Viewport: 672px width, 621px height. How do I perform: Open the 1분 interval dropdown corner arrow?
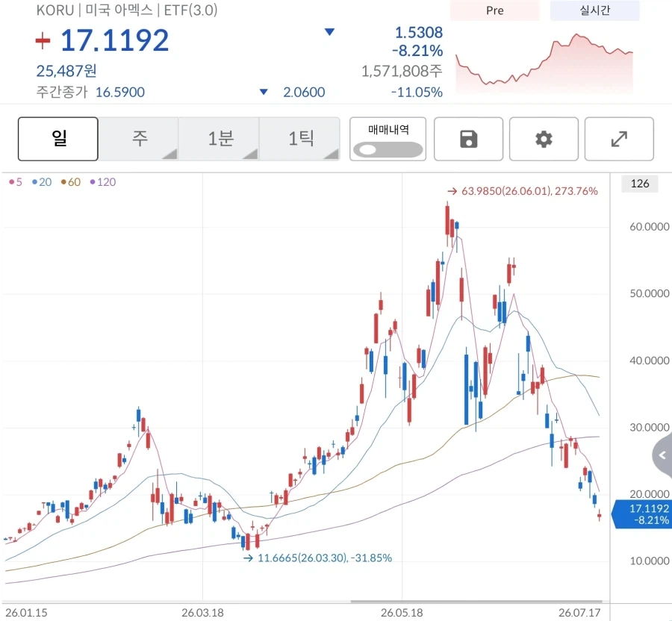[x=251, y=154]
